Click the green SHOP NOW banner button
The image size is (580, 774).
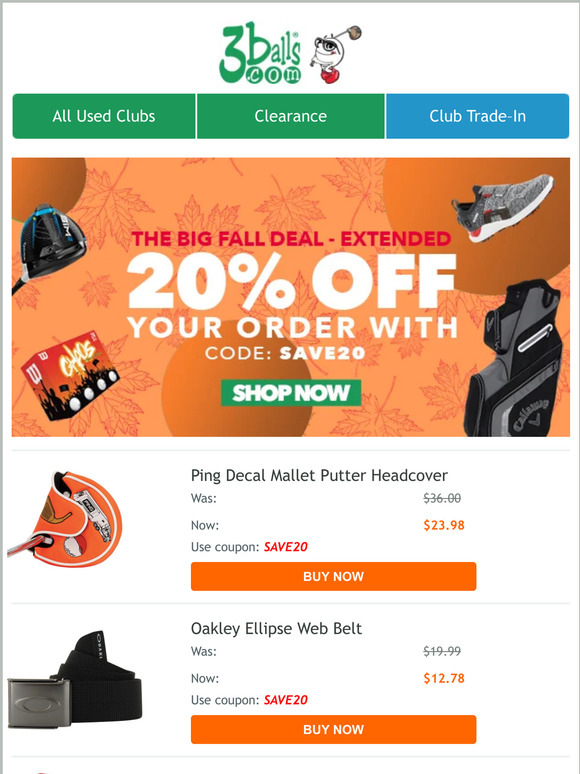(291, 393)
